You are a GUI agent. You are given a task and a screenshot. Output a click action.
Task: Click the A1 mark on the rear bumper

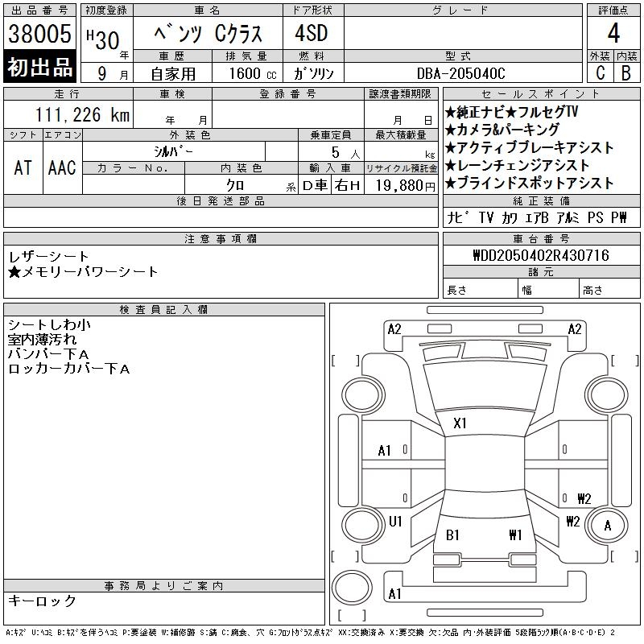394,594
